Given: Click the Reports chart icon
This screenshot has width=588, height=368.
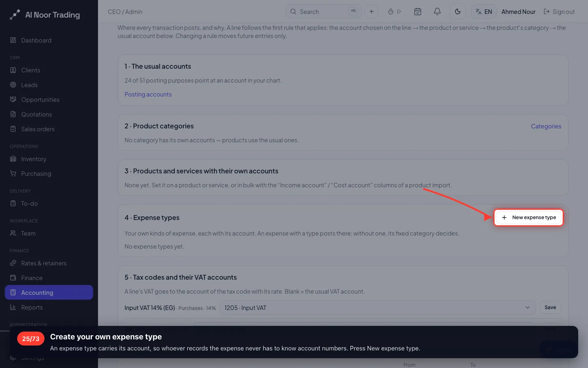Looking at the screenshot, I should (13, 307).
